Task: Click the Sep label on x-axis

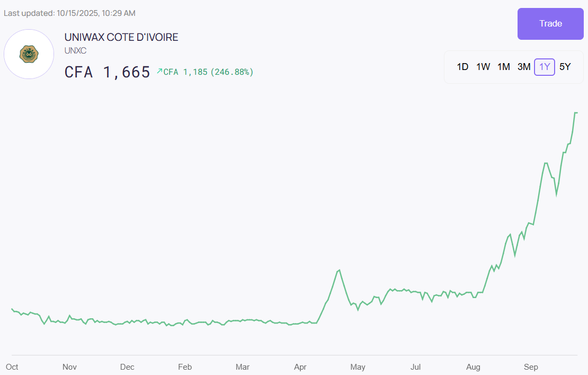Action: pos(531,367)
